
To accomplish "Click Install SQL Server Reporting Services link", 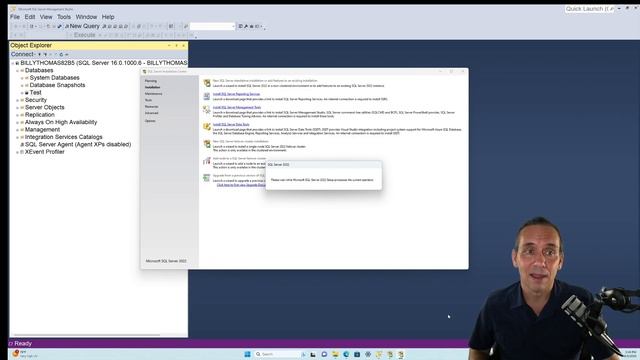I will click(x=236, y=94).
